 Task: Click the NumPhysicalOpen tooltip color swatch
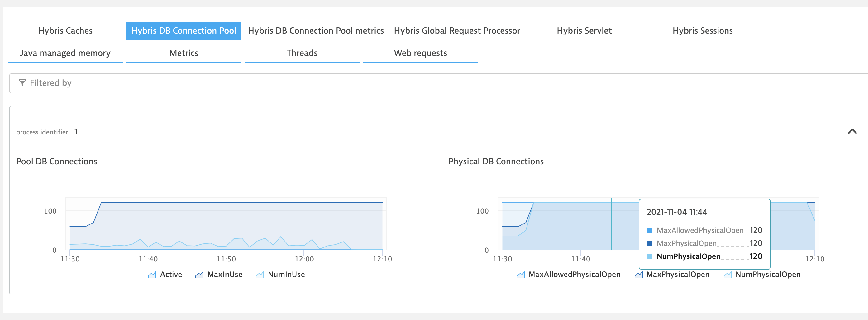[x=649, y=257]
